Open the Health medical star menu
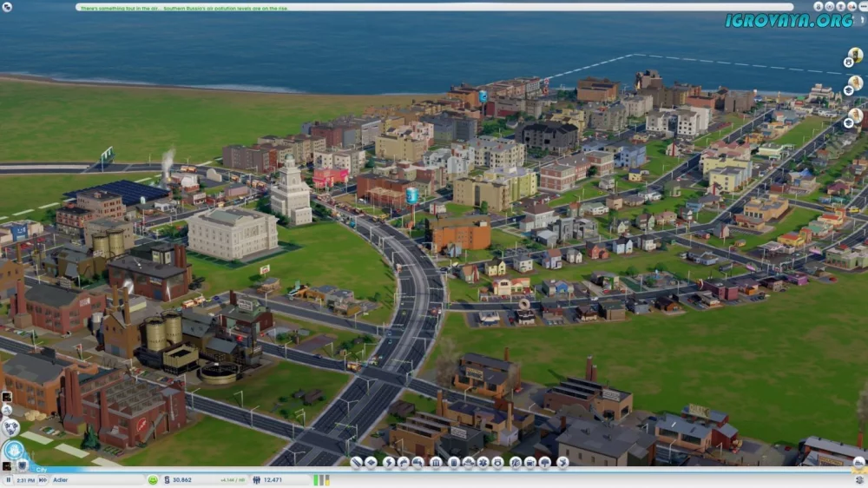The height and width of the screenshot is (488, 868). pos(483,463)
